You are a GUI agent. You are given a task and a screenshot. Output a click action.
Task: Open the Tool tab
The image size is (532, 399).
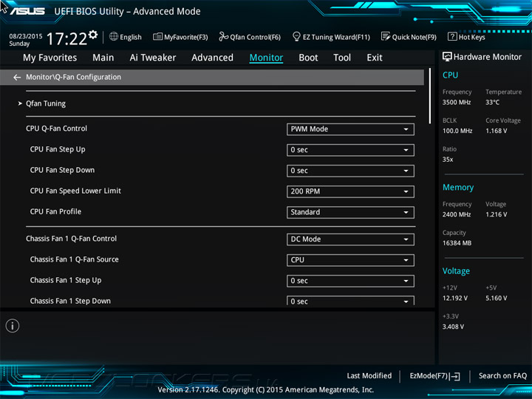(342, 58)
